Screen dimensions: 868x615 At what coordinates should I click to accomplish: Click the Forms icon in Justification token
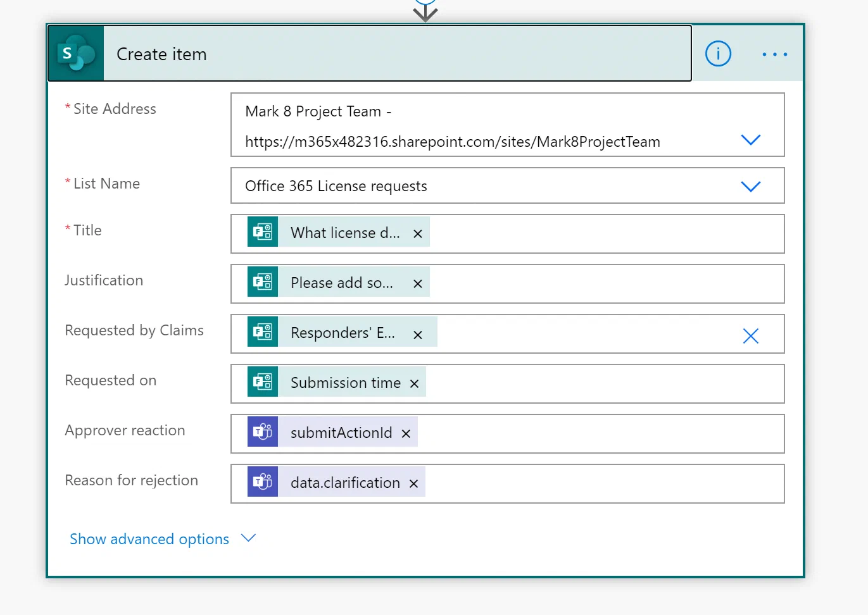coord(263,281)
